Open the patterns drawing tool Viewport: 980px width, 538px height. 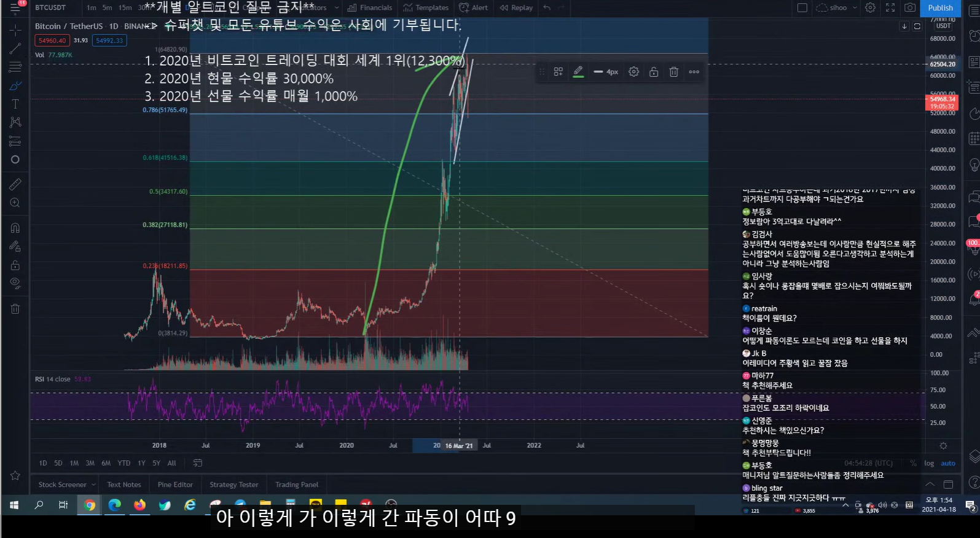click(15, 122)
